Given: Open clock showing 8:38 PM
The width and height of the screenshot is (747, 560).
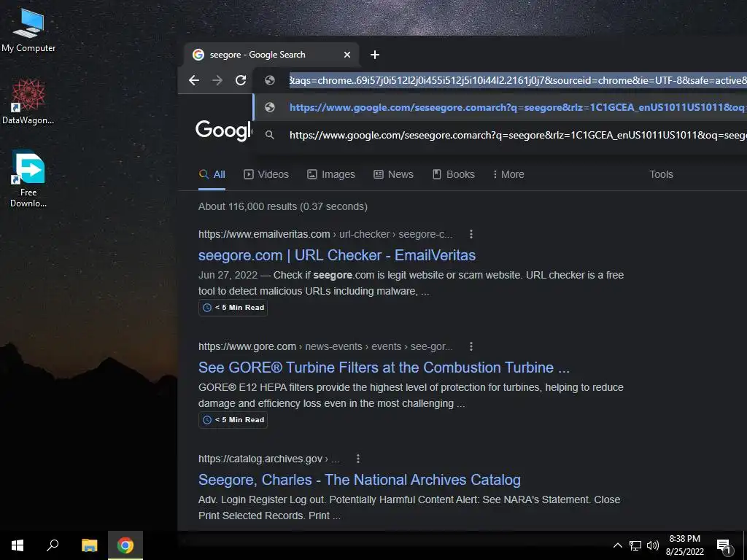Looking at the screenshot, I should 684,545.
